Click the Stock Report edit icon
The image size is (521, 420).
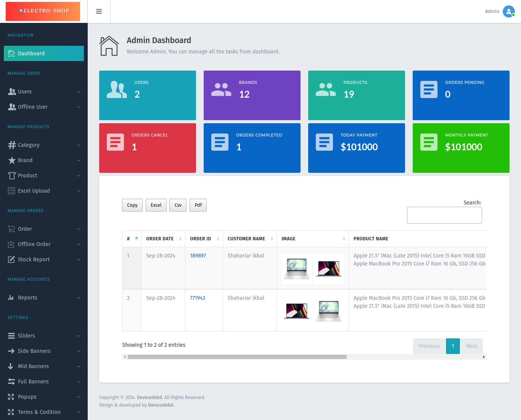tap(11, 259)
